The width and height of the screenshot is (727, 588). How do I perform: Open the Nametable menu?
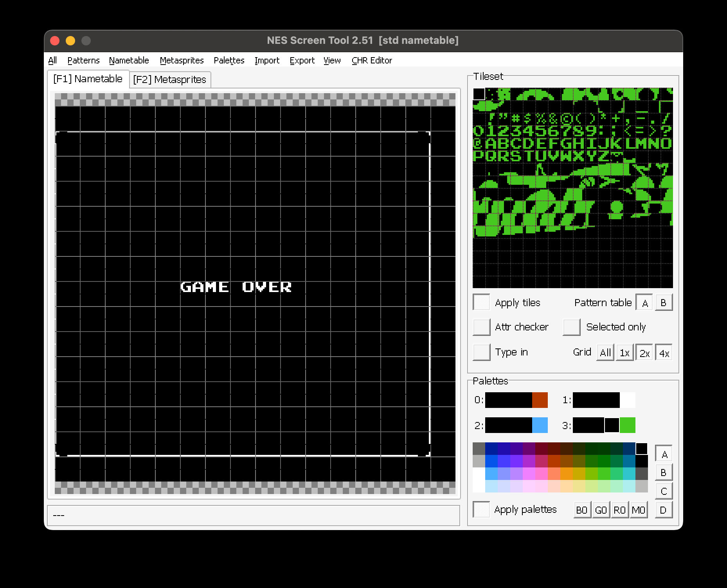click(129, 60)
